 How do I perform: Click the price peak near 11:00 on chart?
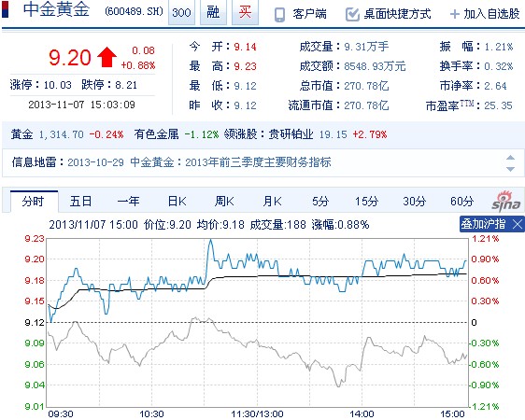click(210, 240)
